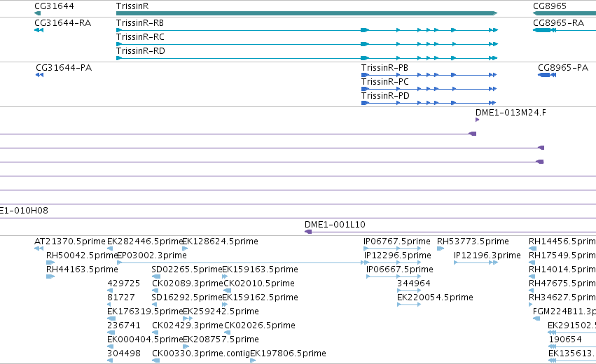Select EST EK208757.5prime
This screenshot has width=596, height=364.
coord(221,339)
